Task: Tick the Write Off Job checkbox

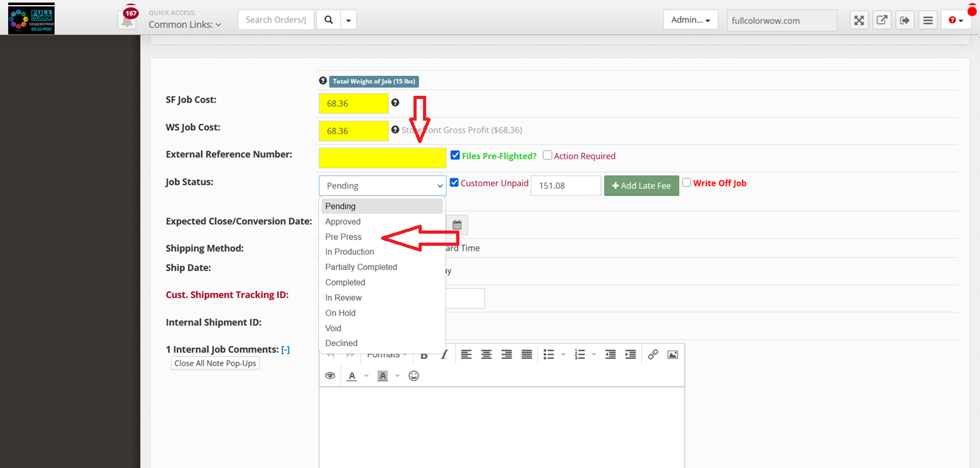Action: [687, 183]
